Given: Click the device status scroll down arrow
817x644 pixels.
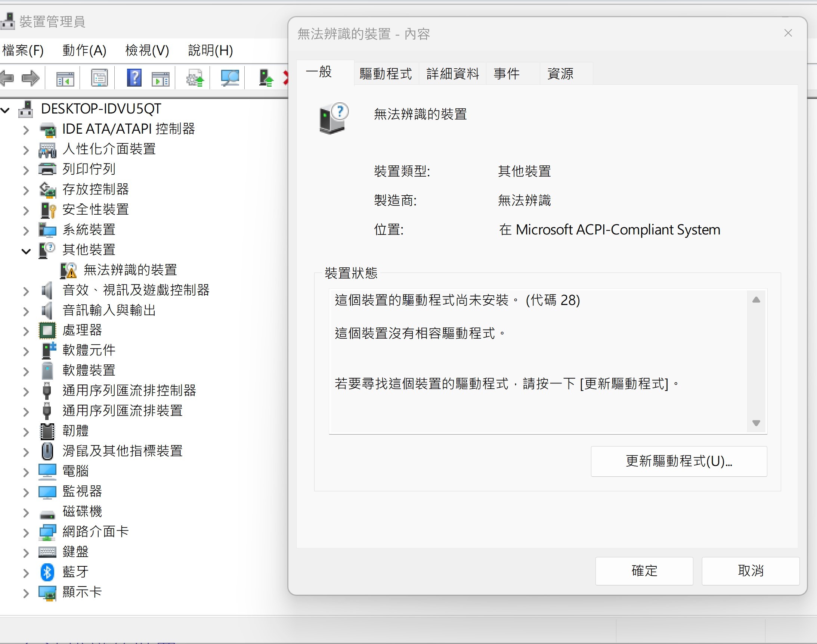Looking at the screenshot, I should point(756,423).
